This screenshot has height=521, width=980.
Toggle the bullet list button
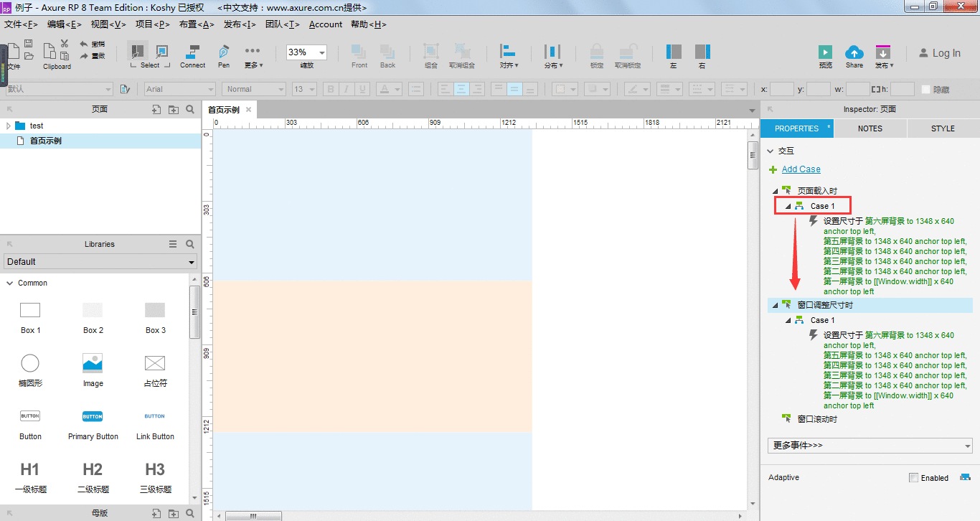click(x=416, y=89)
